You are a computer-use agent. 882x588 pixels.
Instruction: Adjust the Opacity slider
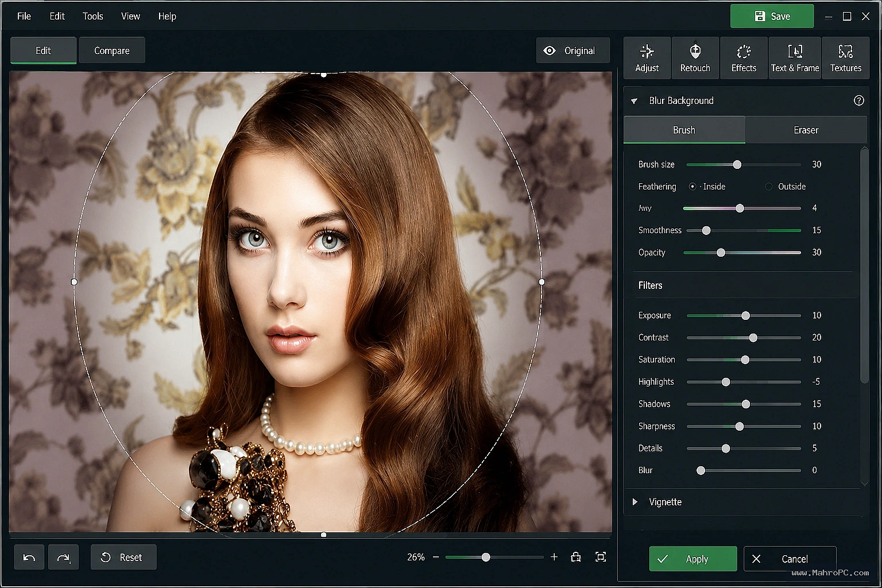[742, 253]
